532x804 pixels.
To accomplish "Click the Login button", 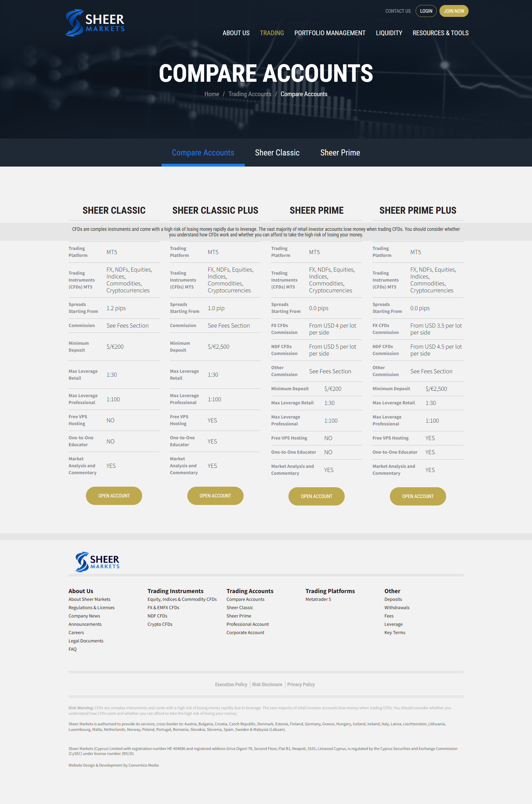I will pos(426,11).
